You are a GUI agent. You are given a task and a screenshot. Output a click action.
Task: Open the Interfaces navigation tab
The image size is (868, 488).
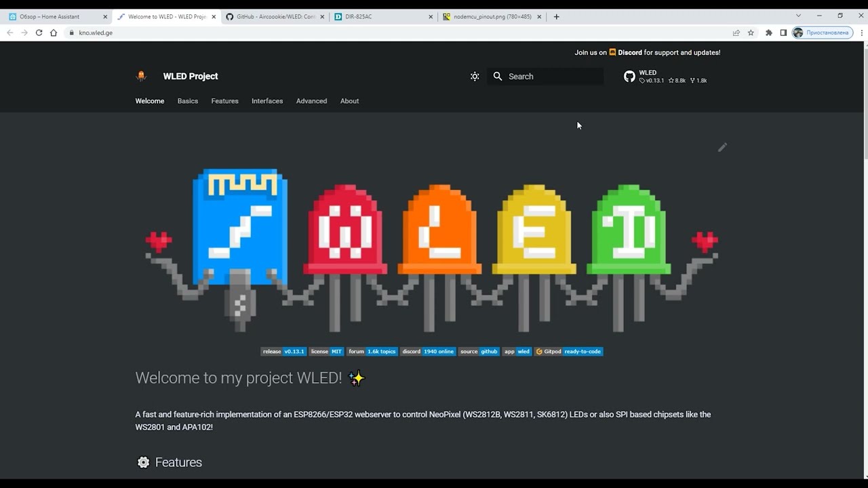click(x=267, y=101)
